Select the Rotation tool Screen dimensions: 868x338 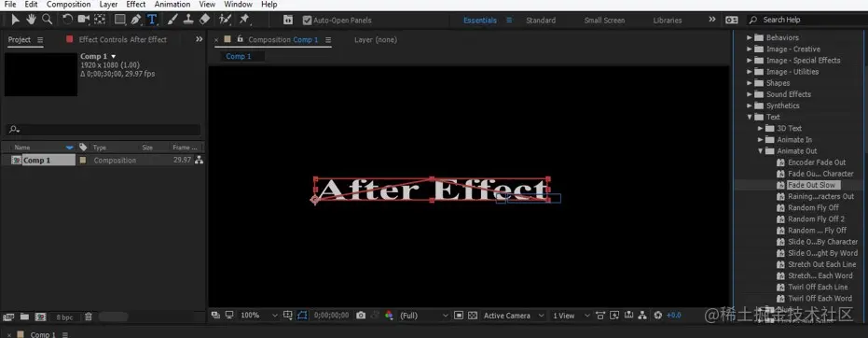[x=67, y=20]
